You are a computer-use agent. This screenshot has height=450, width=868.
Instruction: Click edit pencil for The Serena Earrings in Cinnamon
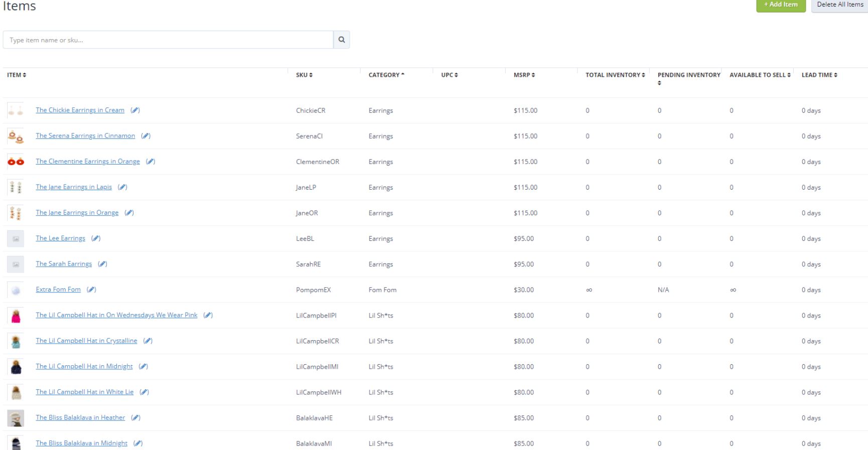146,136
